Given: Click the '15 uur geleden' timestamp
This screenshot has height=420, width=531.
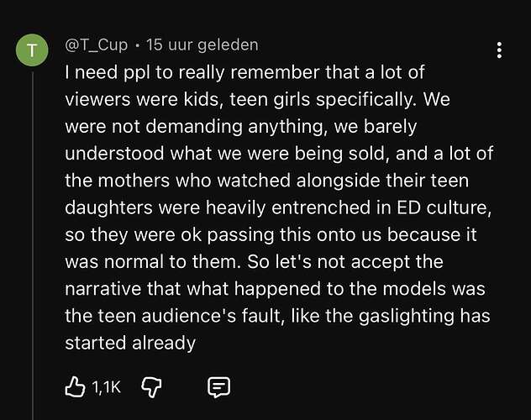Looking at the screenshot, I should pyautogui.click(x=202, y=45).
